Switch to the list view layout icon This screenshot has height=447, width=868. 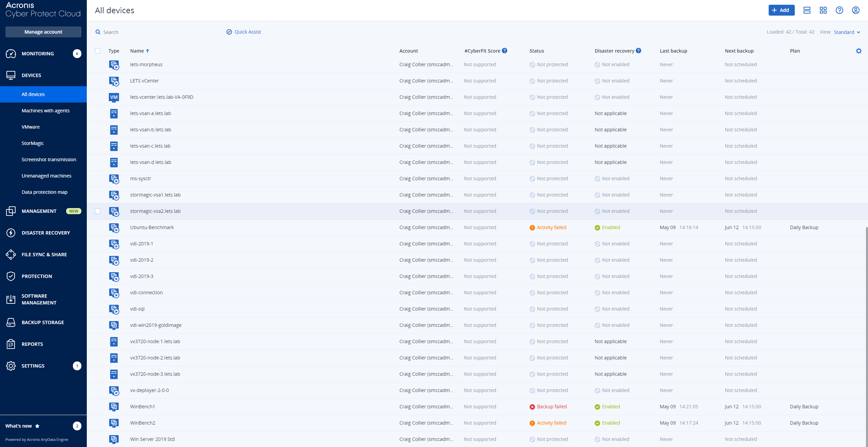pos(807,10)
